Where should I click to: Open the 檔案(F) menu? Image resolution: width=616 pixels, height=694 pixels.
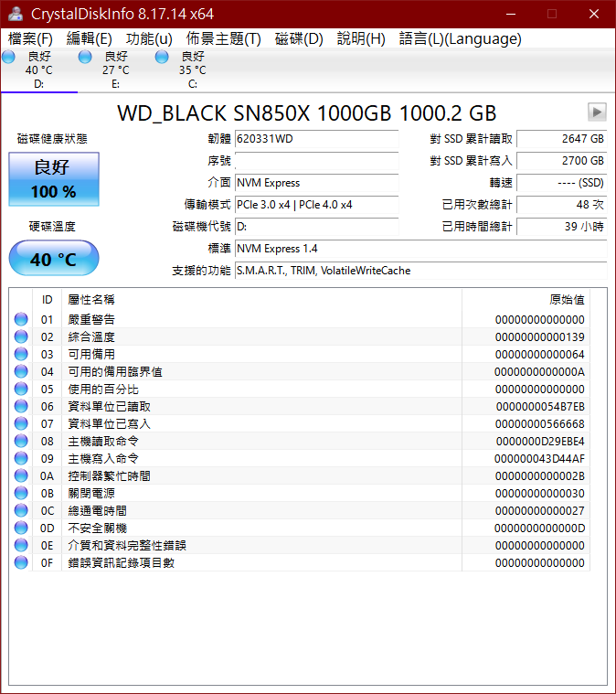(x=30, y=39)
